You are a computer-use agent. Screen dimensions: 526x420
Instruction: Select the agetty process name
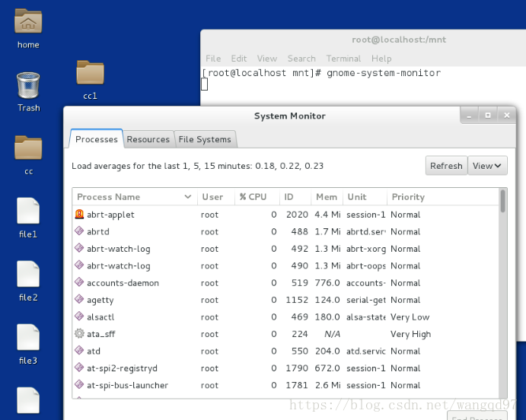point(100,301)
